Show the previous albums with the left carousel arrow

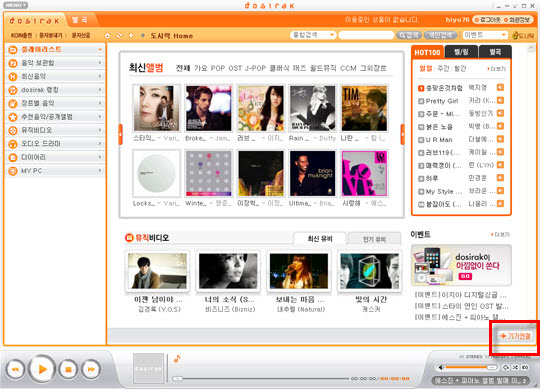(120, 134)
